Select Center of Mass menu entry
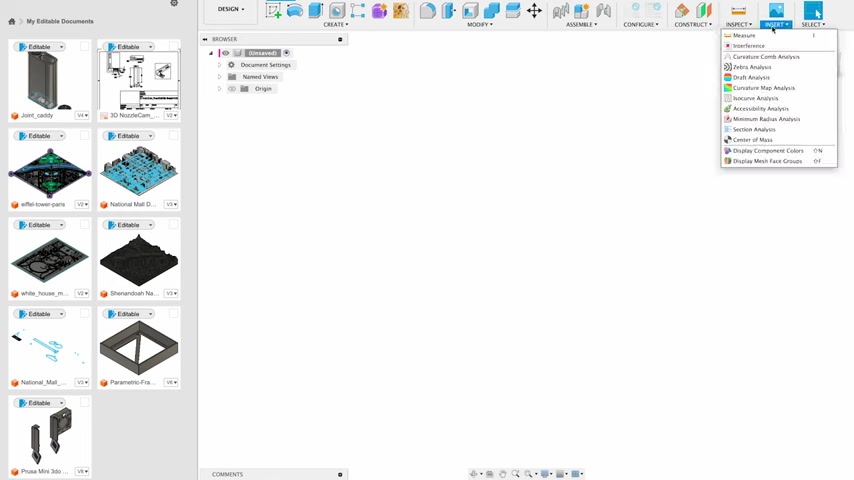The height and width of the screenshot is (480, 854). [752, 140]
